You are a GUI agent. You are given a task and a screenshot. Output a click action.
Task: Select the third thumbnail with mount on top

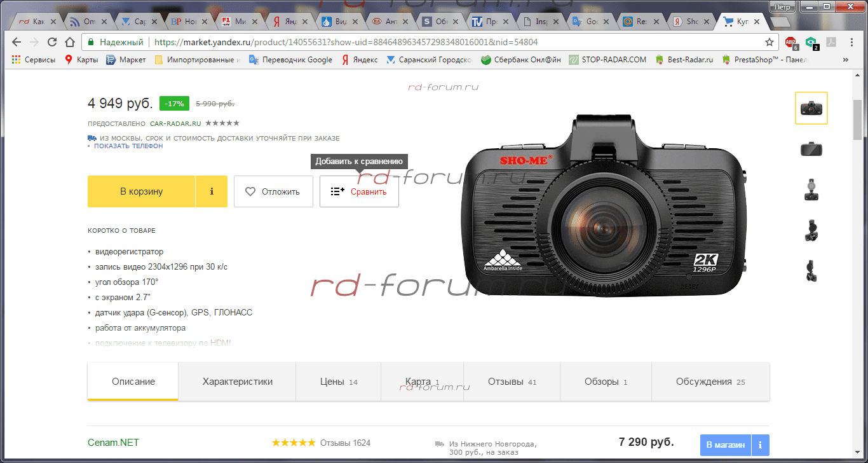pyautogui.click(x=811, y=190)
